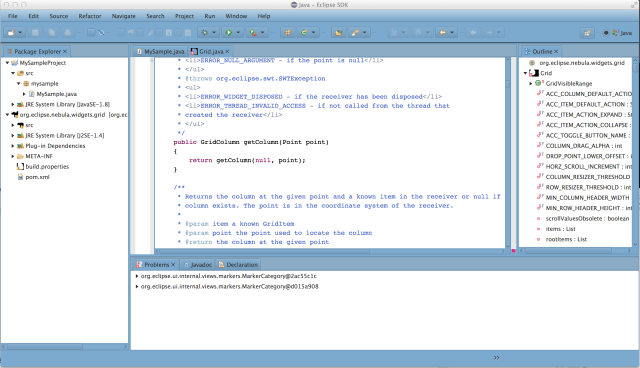Image resolution: width=640 pixels, height=368 pixels.
Task: Open the External Tools dropdown arrow
Action: [x=262, y=32]
